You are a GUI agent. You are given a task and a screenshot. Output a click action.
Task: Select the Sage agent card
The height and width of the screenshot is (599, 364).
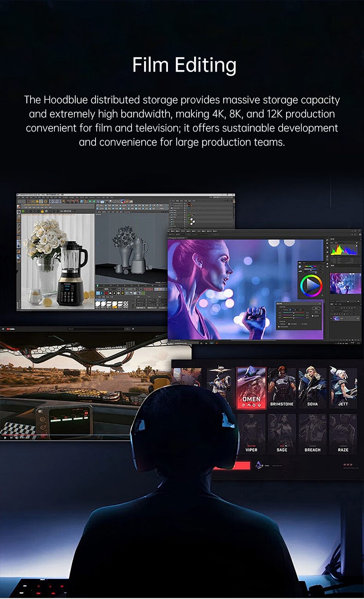[282, 434]
